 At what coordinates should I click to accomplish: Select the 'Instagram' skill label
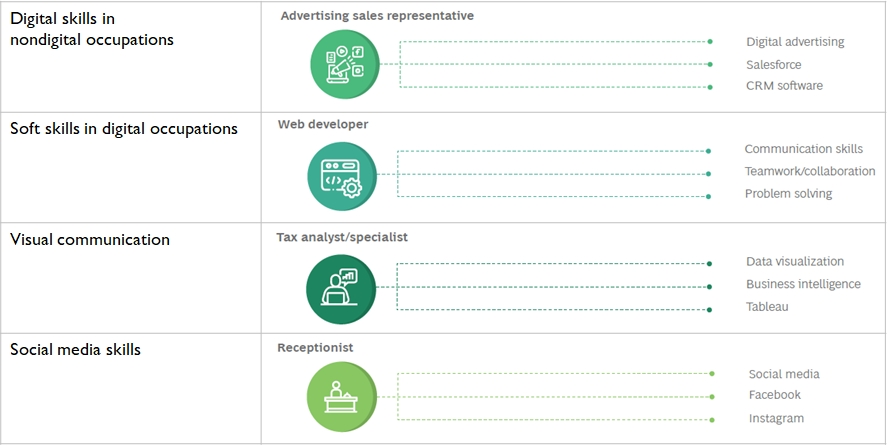[776, 419]
